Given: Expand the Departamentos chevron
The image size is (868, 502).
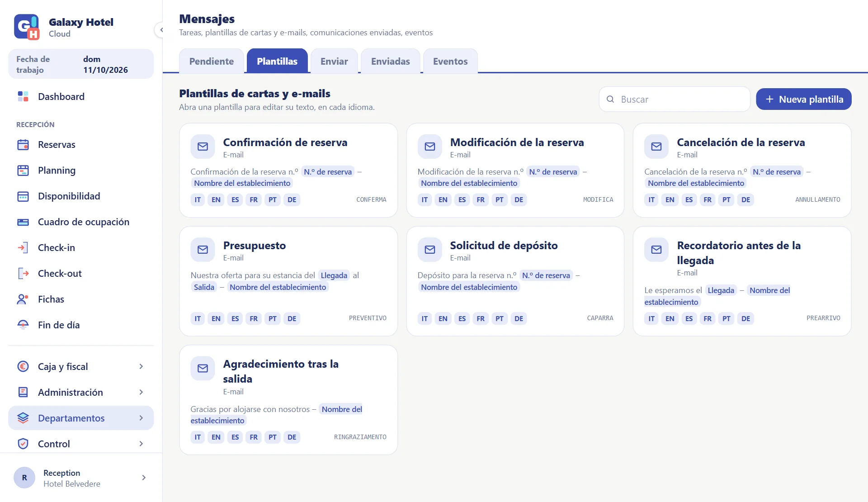Looking at the screenshot, I should click(141, 418).
